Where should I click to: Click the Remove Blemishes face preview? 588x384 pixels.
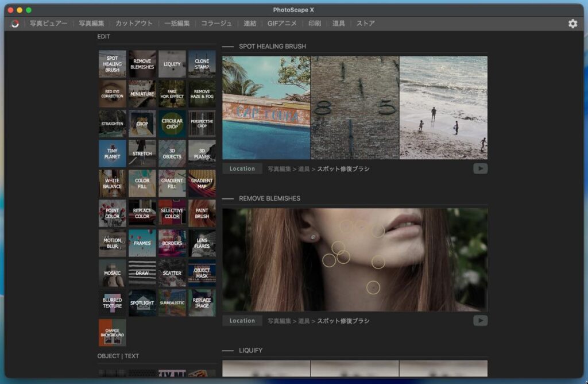coord(355,260)
